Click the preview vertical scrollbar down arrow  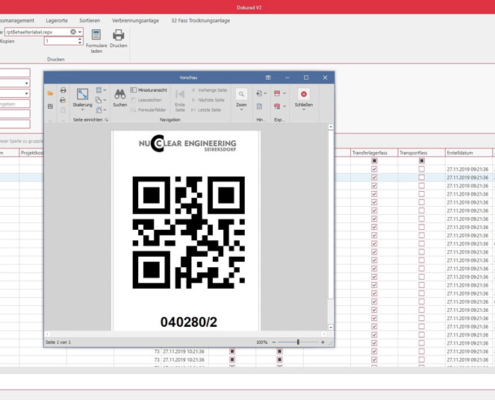pyautogui.click(x=331, y=328)
